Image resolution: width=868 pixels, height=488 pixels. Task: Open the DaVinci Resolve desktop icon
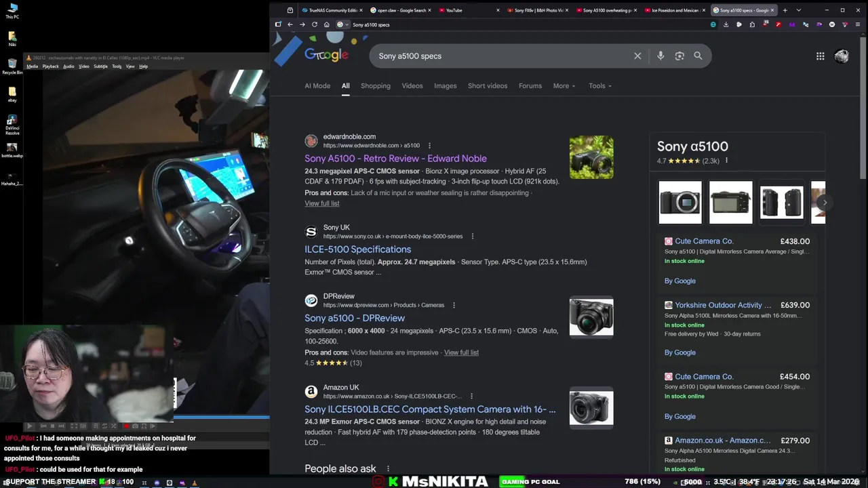[x=12, y=125]
